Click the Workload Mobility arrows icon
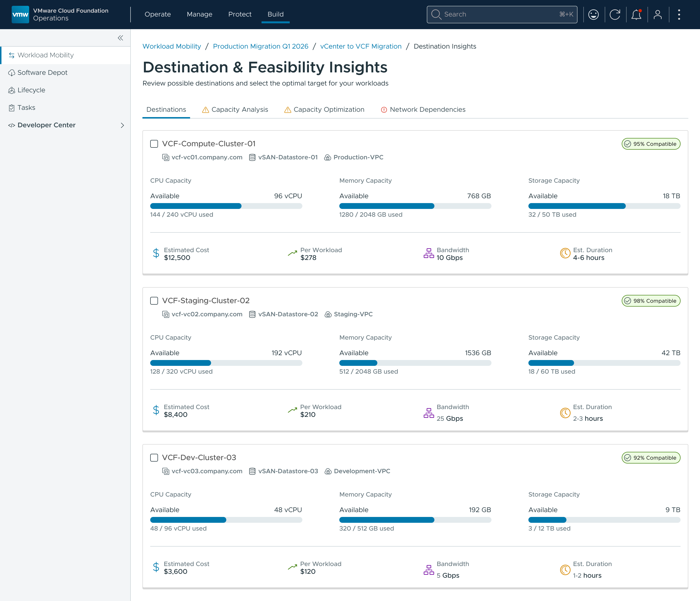700x601 pixels. pyautogui.click(x=12, y=55)
